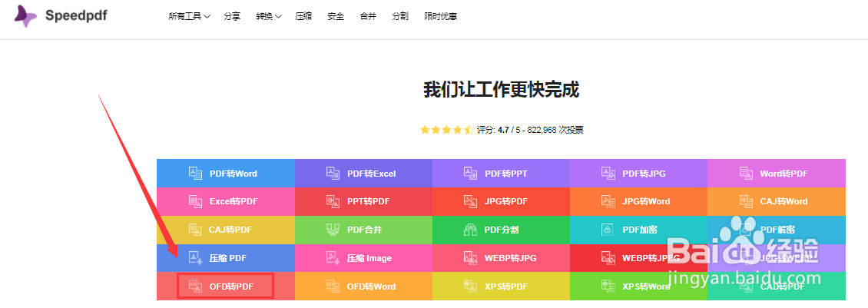
Task: Click the PDF合并 merge icon
Action: (x=333, y=230)
